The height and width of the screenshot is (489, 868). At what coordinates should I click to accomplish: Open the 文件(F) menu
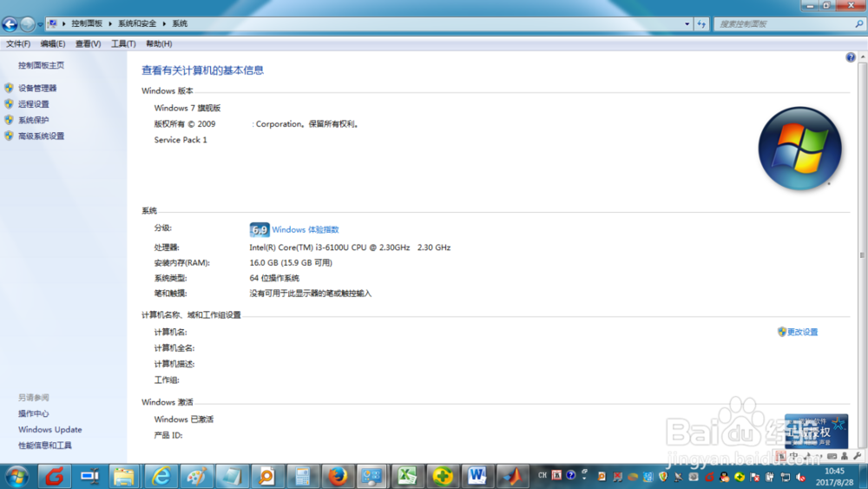(x=18, y=43)
